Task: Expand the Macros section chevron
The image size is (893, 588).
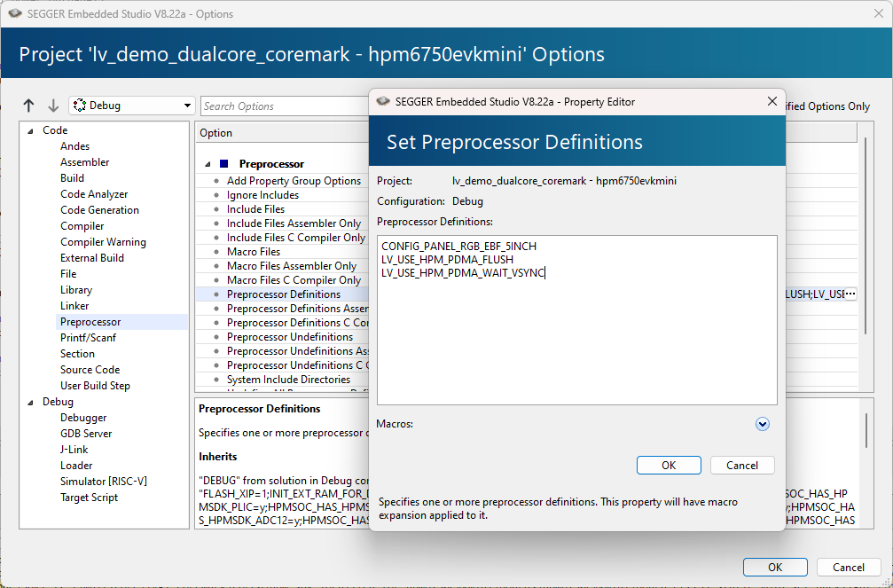Action: pyautogui.click(x=762, y=424)
